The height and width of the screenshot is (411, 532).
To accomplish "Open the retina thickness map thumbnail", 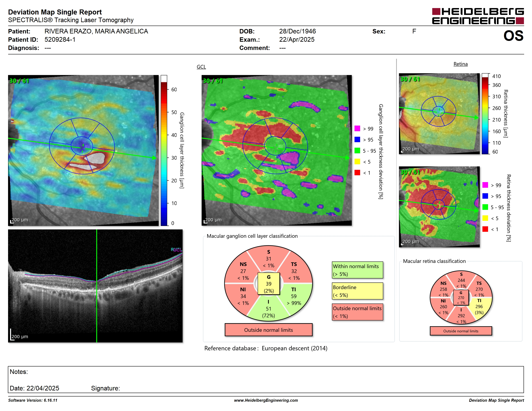I will (439, 114).
